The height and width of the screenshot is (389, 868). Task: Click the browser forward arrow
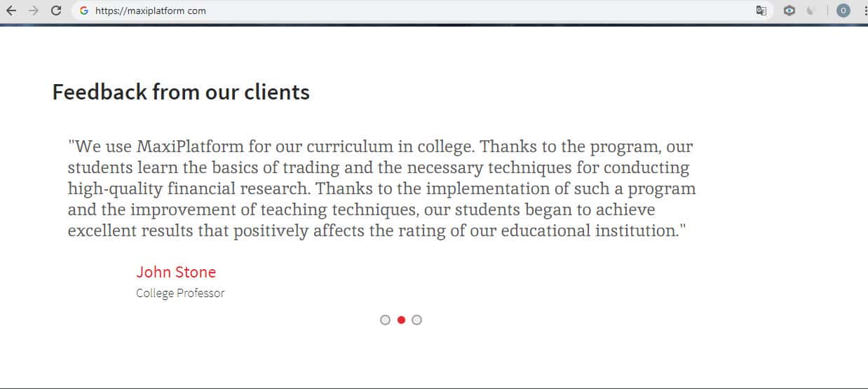(x=34, y=11)
